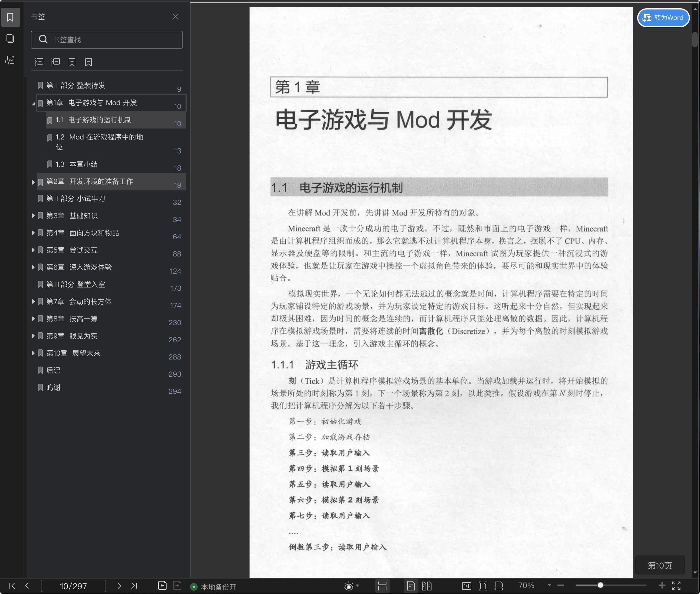Return to the previous view

tap(162, 586)
